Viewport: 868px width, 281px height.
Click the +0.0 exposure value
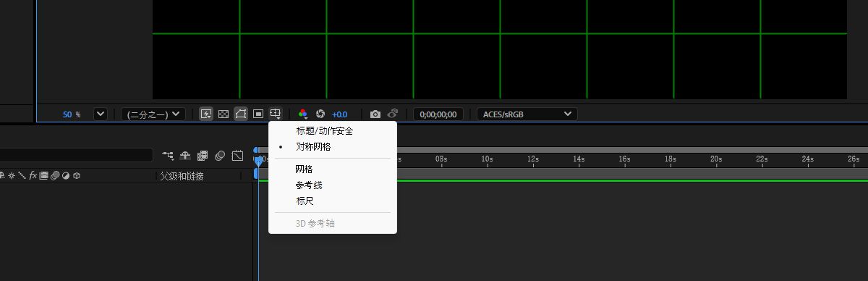[x=339, y=114]
